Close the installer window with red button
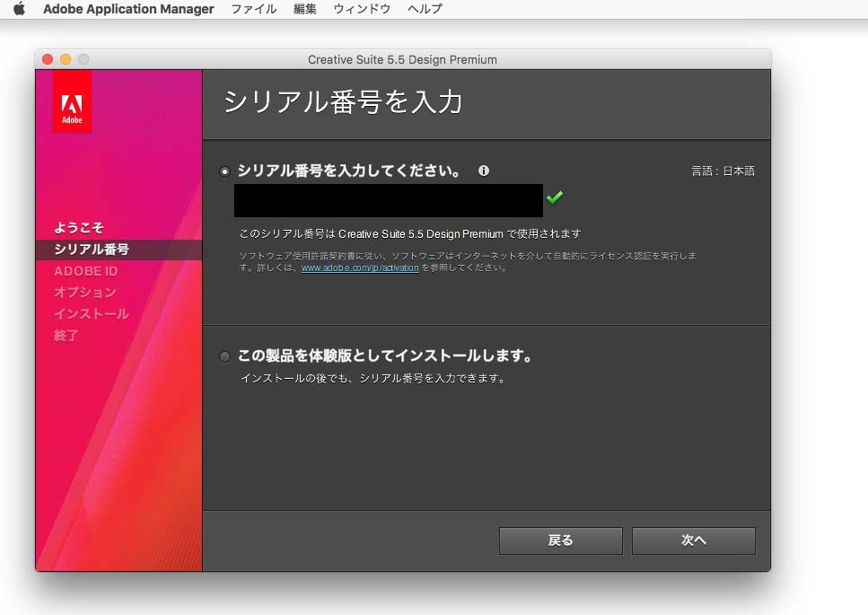 pyautogui.click(x=48, y=59)
